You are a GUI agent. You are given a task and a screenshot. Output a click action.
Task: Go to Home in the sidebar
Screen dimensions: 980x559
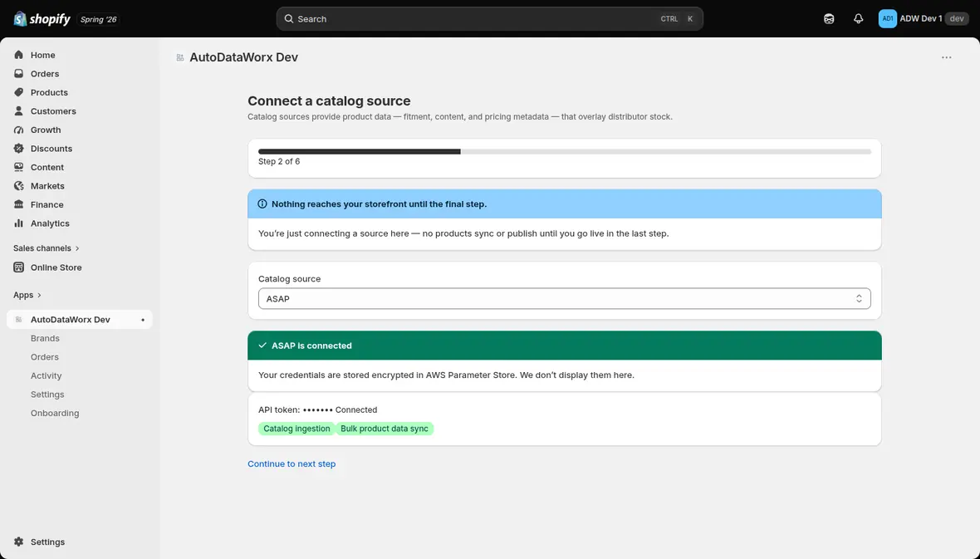[42, 55]
